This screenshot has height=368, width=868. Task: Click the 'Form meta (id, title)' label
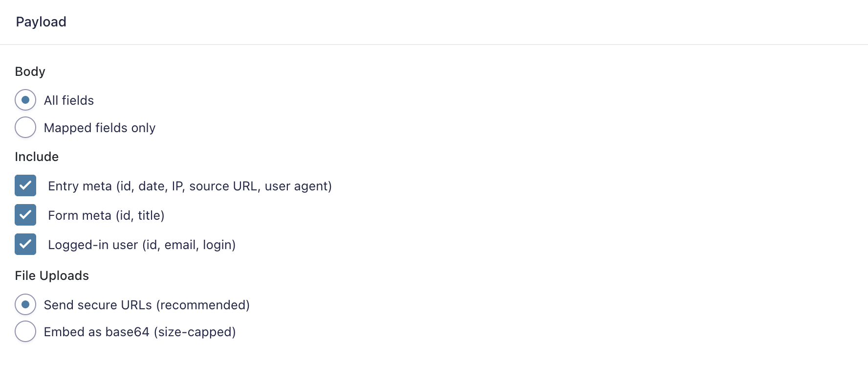click(x=106, y=215)
